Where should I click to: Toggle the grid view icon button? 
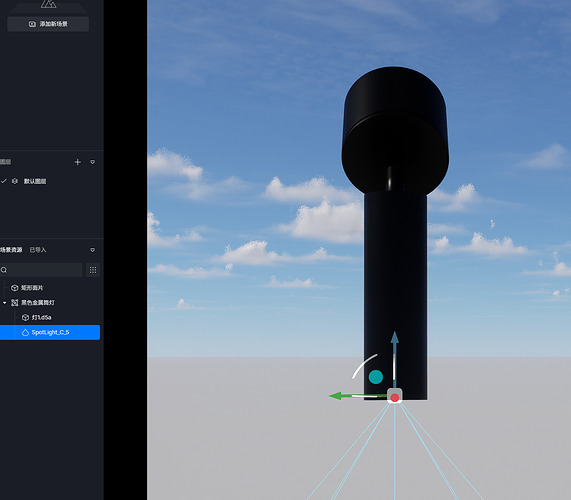pos(93,270)
